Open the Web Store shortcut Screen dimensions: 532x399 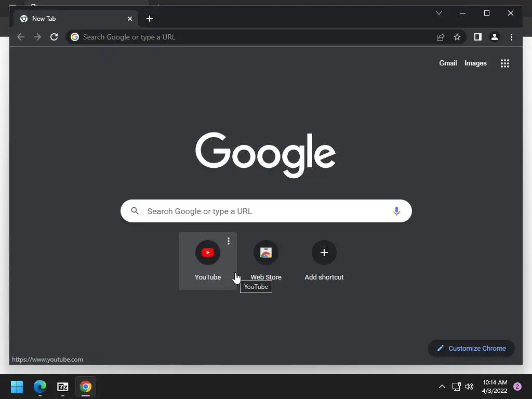[266, 261]
